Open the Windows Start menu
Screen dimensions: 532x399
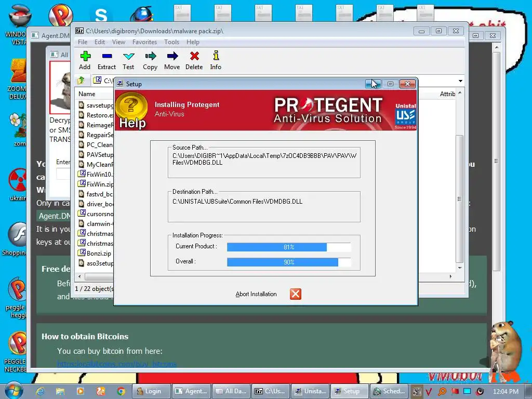click(x=14, y=391)
